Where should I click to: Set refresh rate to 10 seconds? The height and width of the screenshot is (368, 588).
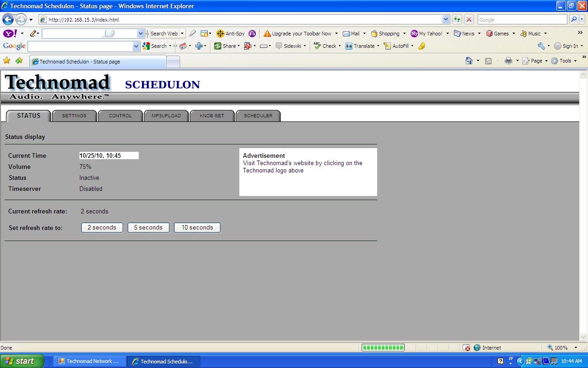[197, 228]
